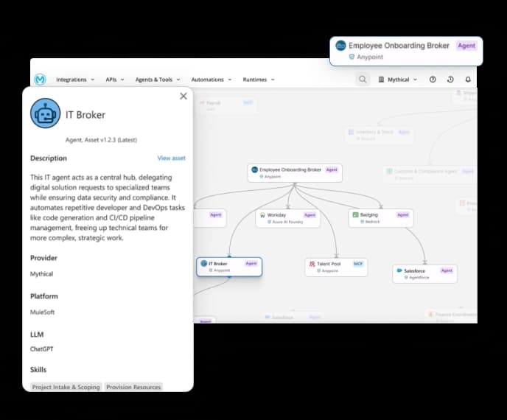Click the MuleSoft logo icon
The height and width of the screenshot is (420, 507).
40,80
